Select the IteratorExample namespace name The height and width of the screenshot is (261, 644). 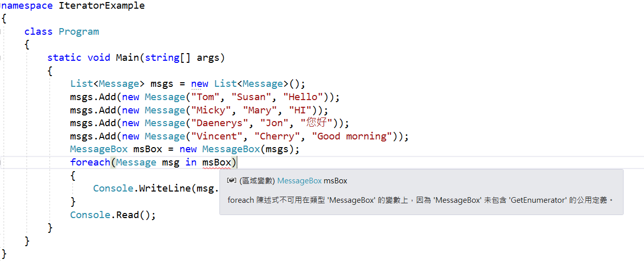pyautogui.click(x=102, y=6)
